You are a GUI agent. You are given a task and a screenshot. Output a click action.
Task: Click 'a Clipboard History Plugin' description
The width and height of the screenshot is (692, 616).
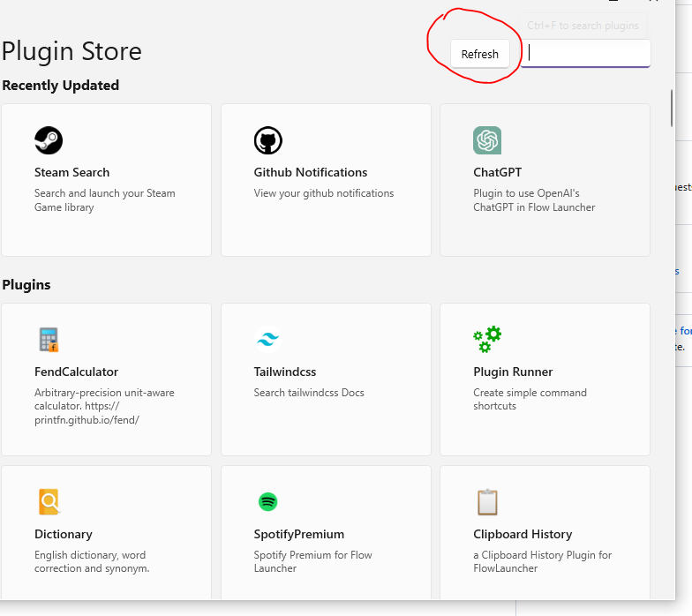tap(542, 561)
